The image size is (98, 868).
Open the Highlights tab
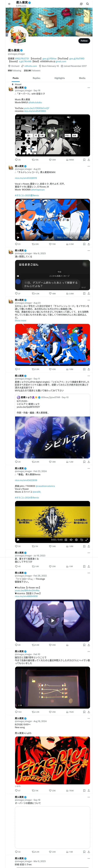pos(60,78)
